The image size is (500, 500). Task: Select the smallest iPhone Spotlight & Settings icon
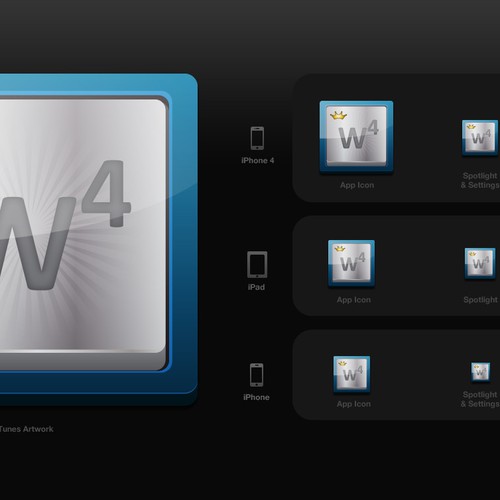pos(480,372)
